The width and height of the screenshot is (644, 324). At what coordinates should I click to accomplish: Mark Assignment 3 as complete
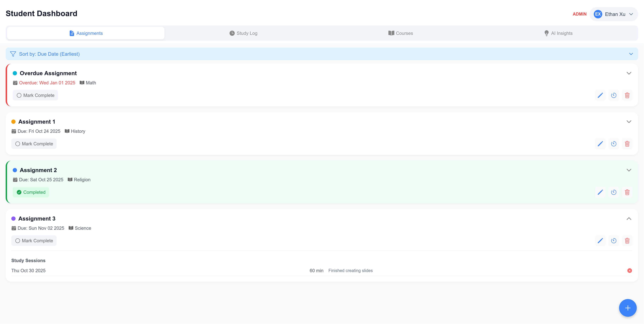click(x=34, y=241)
